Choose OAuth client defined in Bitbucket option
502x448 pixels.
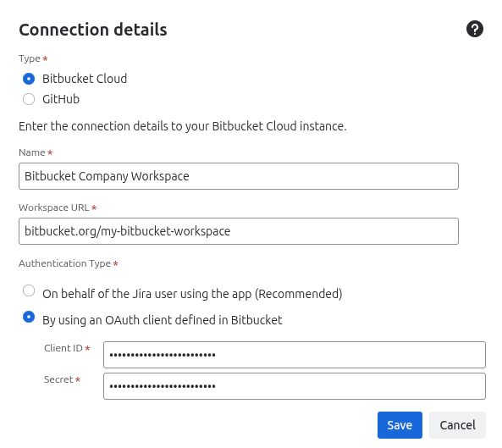pos(29,317)
